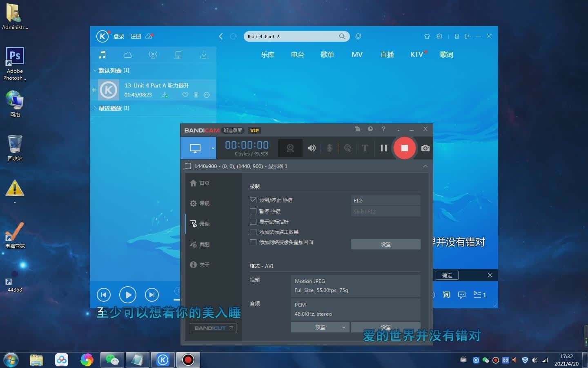Open KuGou skin shirt icon
This screenshot has height=368, width=588.
coord(427,36)
